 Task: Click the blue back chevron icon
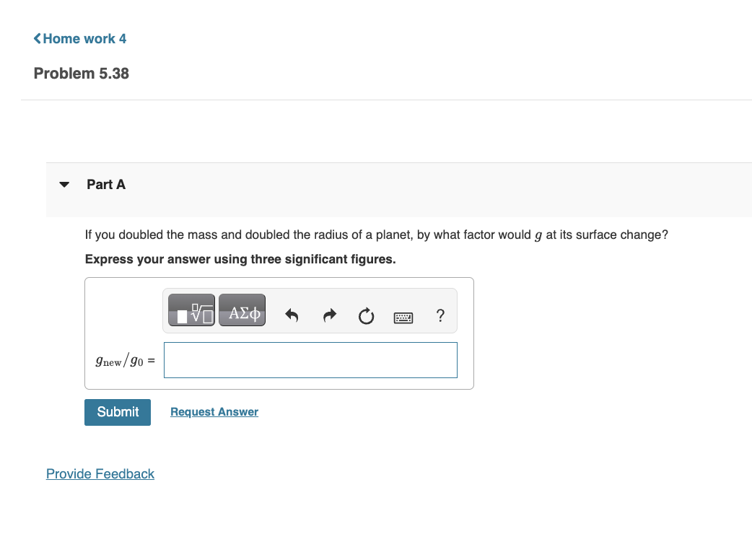[37, 38]
